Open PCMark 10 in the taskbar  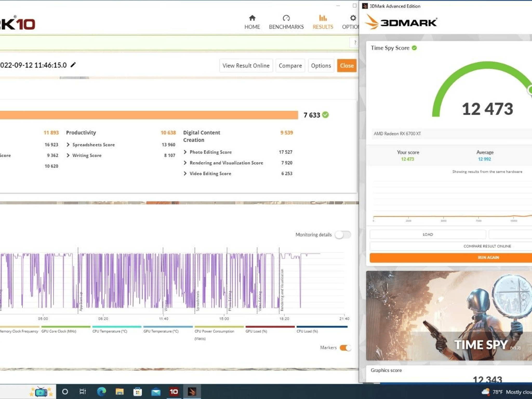[174, 391]
